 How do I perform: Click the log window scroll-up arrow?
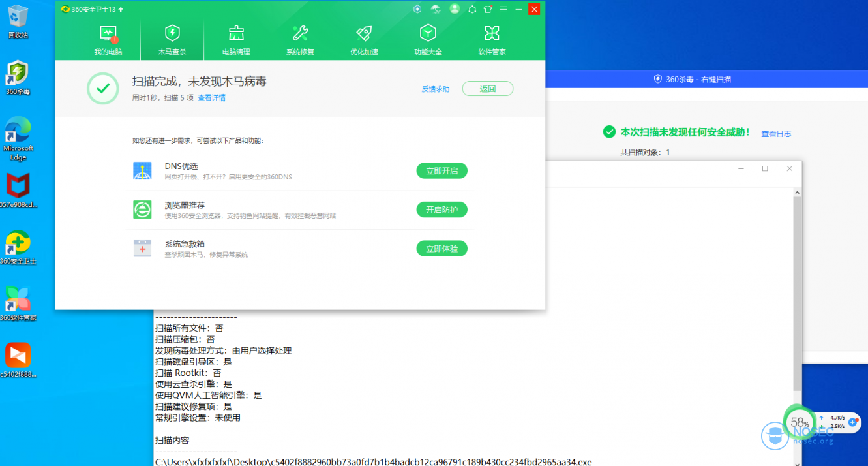pos(797,193)
